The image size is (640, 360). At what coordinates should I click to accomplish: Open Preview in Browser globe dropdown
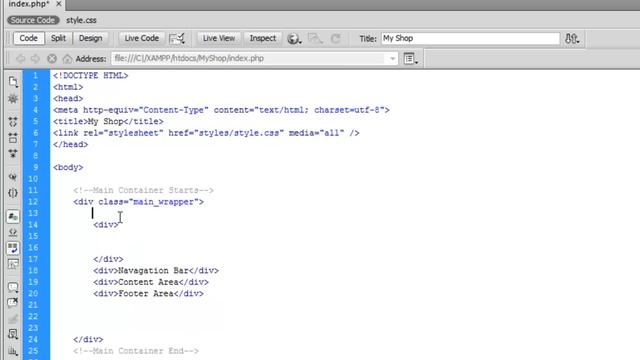(294, 39)
